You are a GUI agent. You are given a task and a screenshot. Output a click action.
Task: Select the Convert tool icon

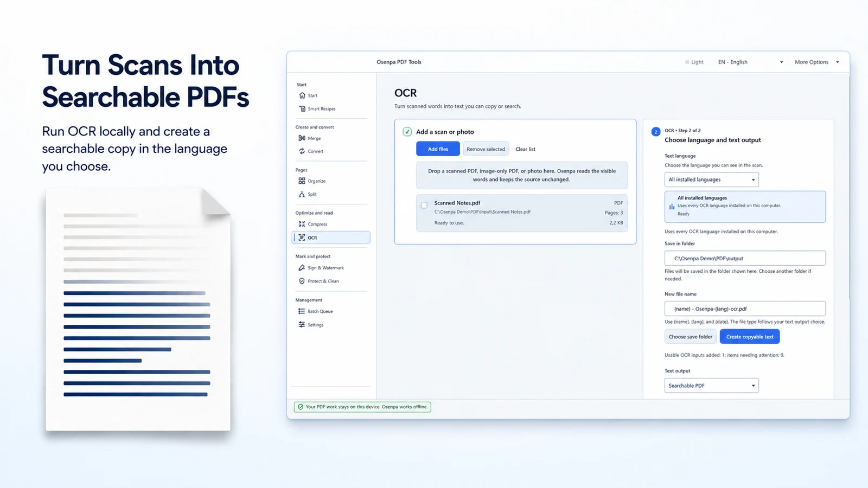coord(302,151)
